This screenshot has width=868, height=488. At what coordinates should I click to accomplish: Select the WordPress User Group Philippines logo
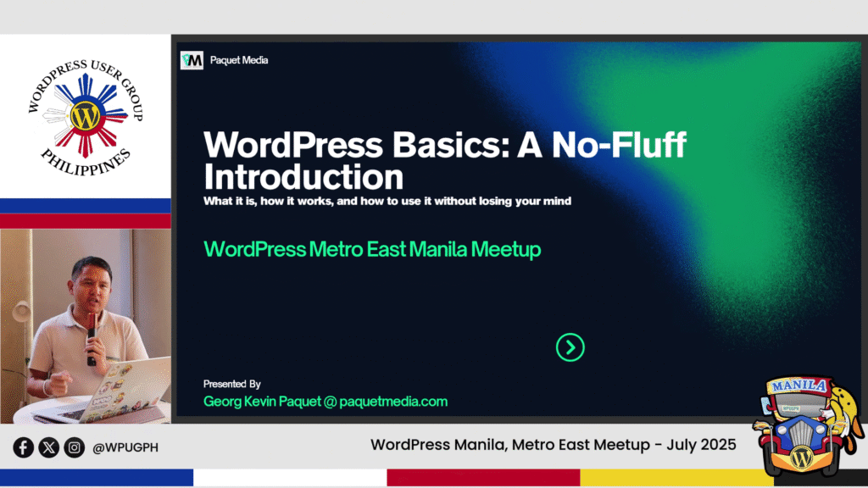[85, 115]
